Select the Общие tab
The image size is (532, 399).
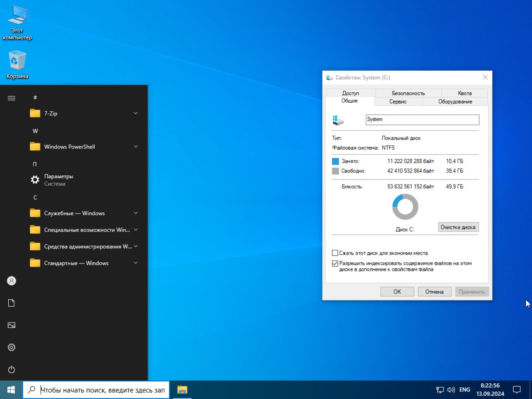tap(350, 101)
